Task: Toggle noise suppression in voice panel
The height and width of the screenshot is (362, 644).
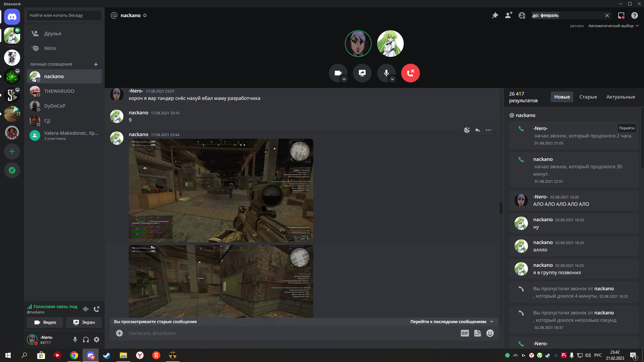Action: pos(86,309)
